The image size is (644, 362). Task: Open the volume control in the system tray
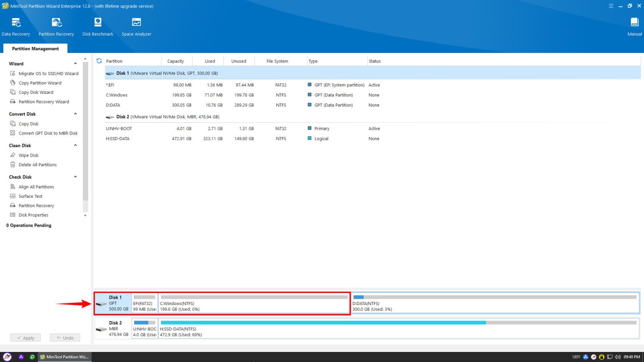(x=618, y=357)
